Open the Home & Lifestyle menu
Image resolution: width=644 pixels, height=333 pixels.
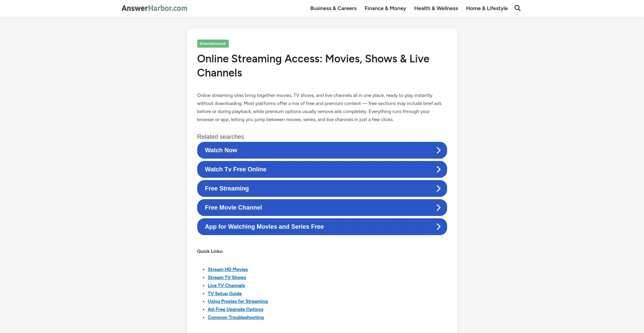(487, 8)
